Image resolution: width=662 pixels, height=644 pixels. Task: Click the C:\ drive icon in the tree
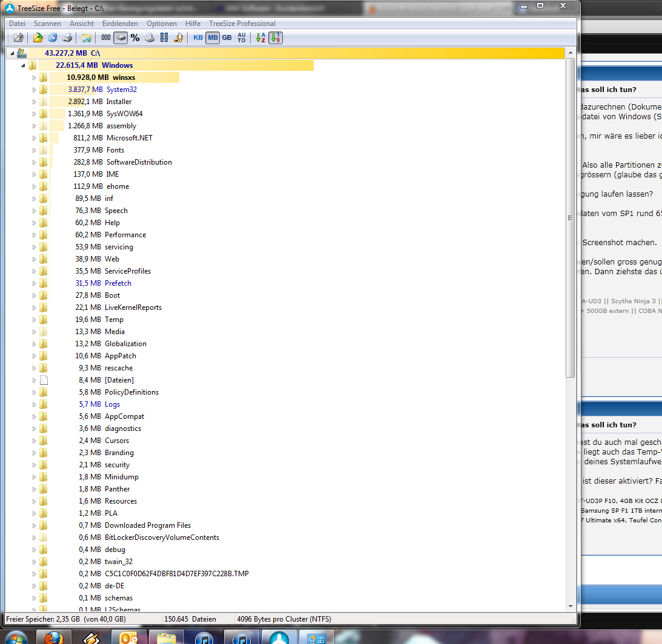click(x=22, y=53)
